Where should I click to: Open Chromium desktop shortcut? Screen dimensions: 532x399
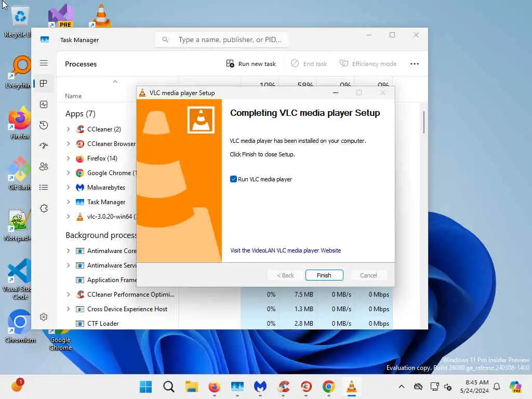20,326
